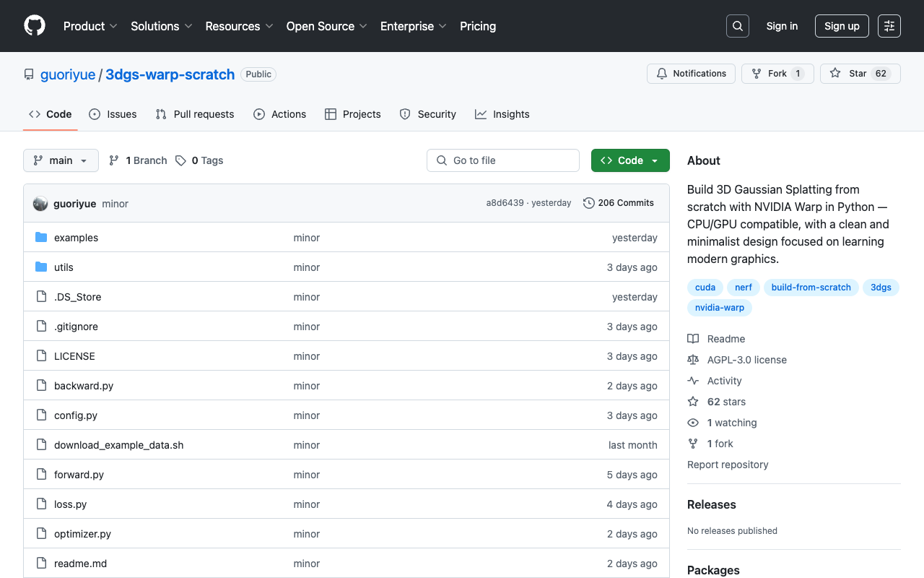
Task: Open the loss.py file
Action: (x=70, y=504)
